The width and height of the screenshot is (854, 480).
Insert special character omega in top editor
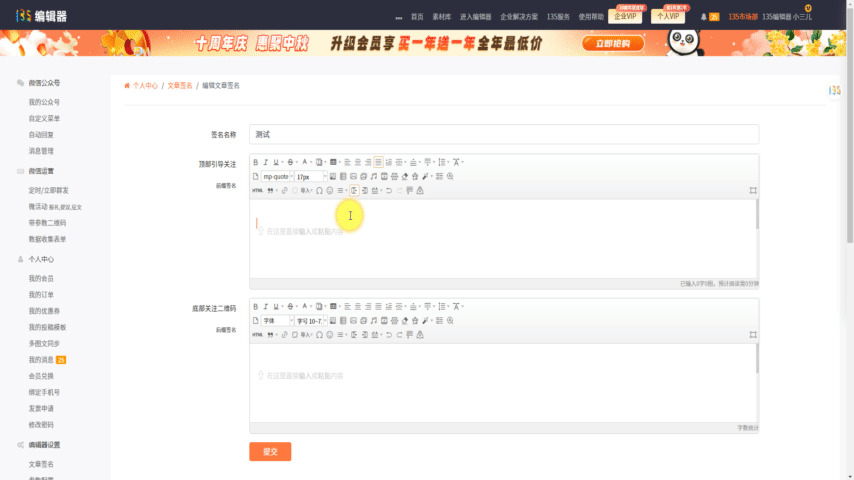[320, 191]
